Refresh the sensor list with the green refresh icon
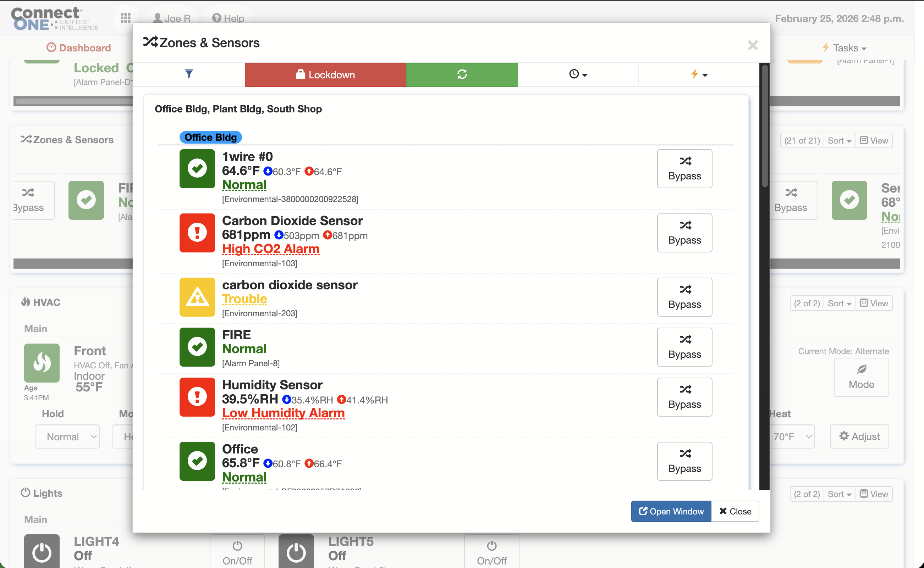 tap(462, 74)
